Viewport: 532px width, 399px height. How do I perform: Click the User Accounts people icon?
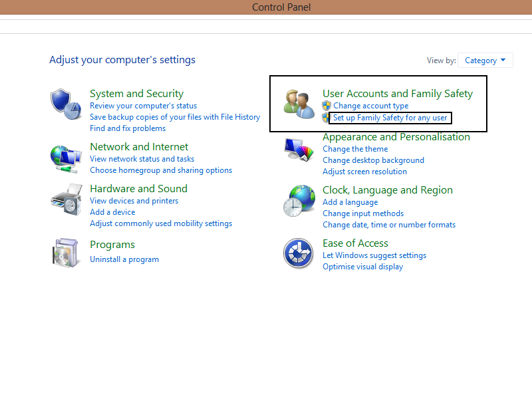(x=299, y=104)
